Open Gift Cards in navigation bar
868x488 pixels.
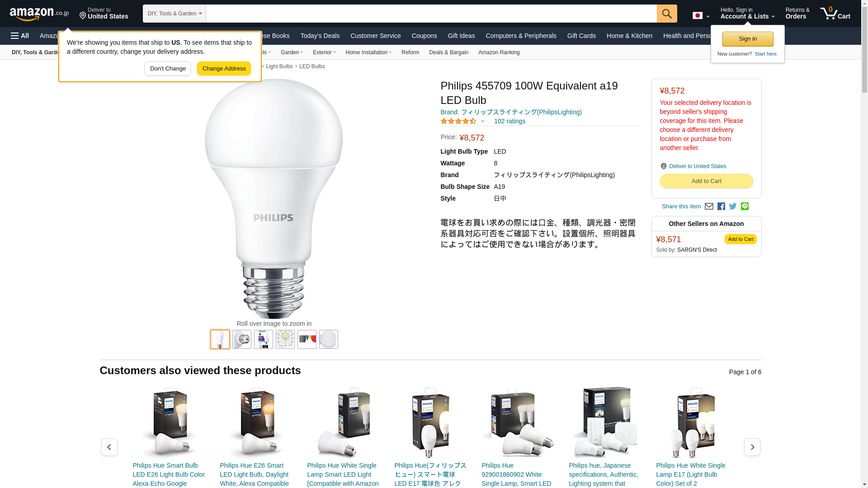(581, 36)
